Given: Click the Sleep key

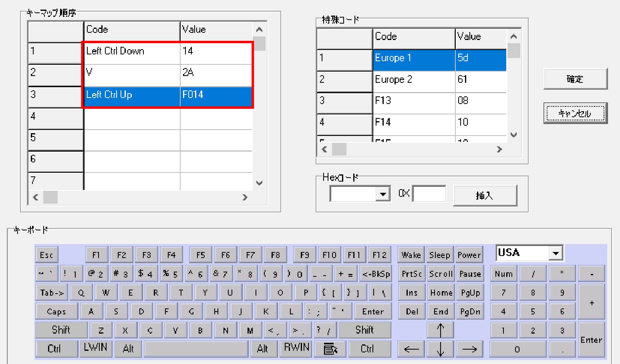Looking at the screenshot, I should pos(440,255).
